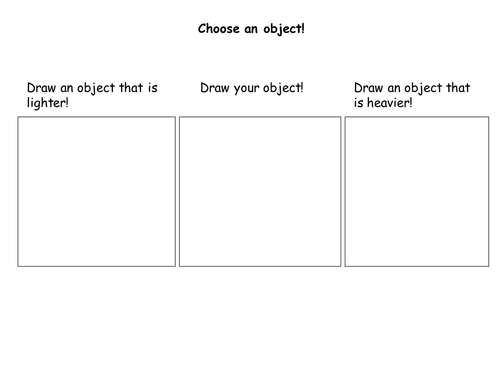This screenshot has height=375, width=500.
Task: Click the word "your" in middle heading
Action: pos(246,89)
